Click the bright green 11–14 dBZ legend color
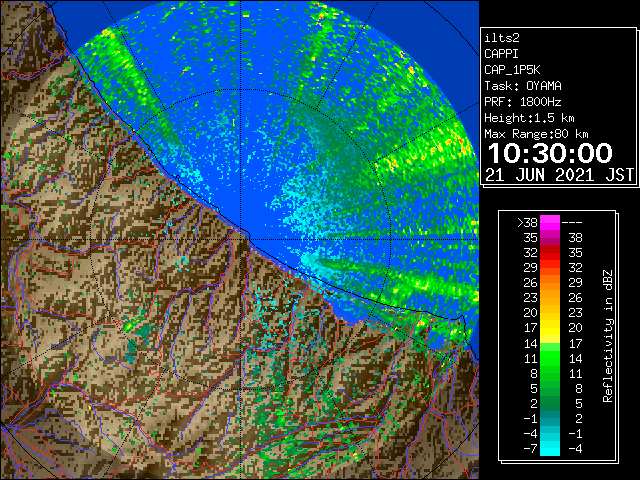 pyautogui.click(x=550, y=358)
